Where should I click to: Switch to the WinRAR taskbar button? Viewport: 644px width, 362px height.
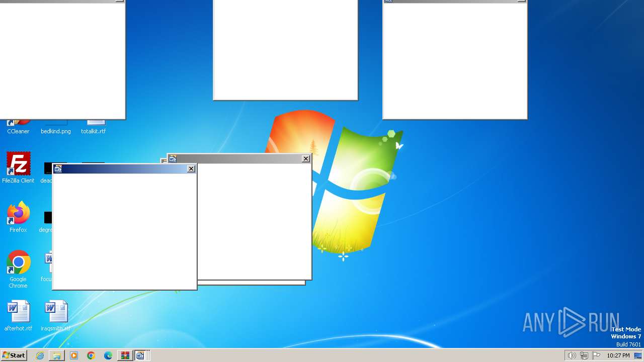click(125, 355)
